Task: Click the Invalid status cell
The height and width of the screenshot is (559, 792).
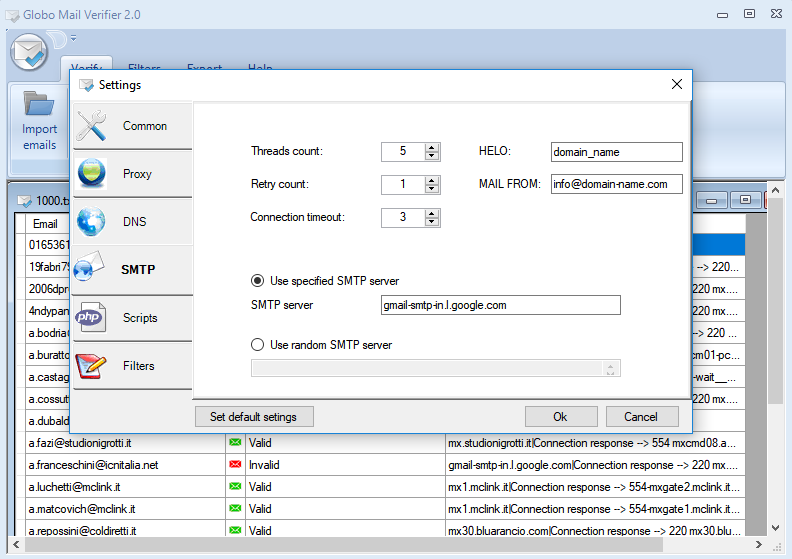Action: (345, 465)
